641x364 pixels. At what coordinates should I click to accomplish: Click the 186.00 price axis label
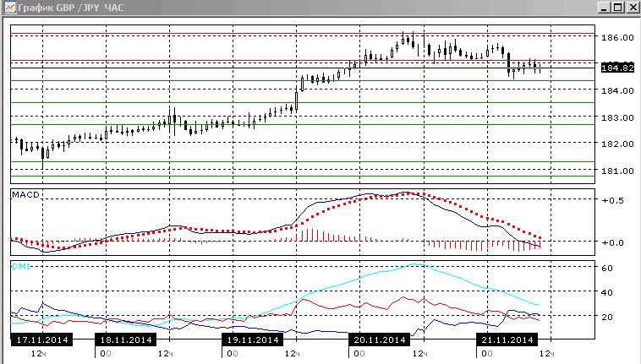click(617, 37)
